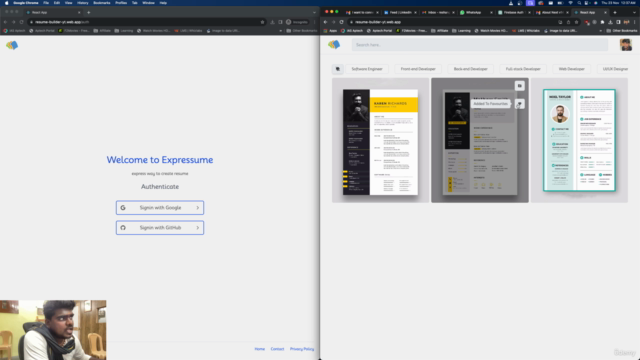
Task: Open new tab in left Chrome window
Action: [89, 12]
